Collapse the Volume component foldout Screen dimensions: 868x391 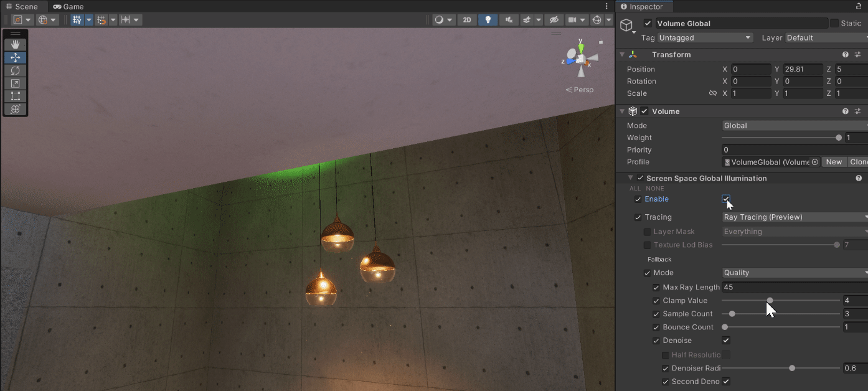[x=622, y=111]
